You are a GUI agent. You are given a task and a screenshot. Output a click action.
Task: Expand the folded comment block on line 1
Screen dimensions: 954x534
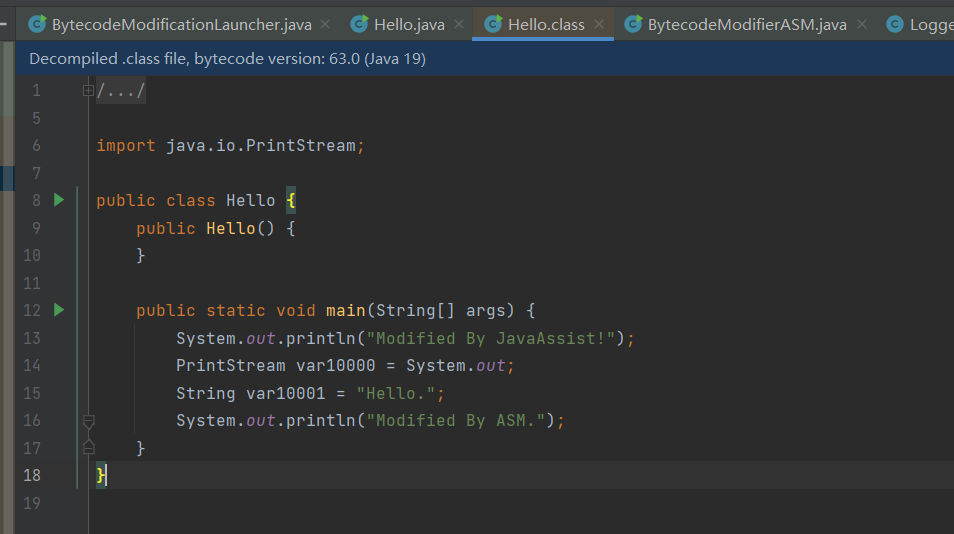coord(88,91)
